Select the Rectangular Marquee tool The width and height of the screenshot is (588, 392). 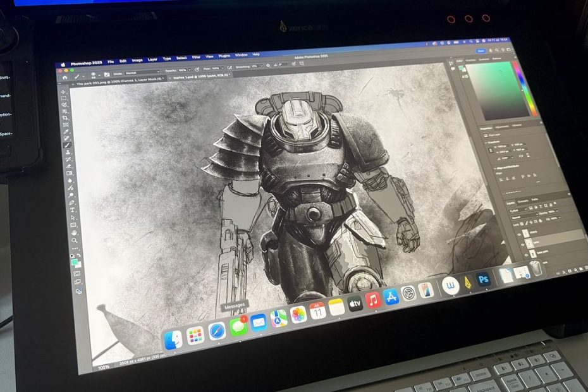coord(64,98)
